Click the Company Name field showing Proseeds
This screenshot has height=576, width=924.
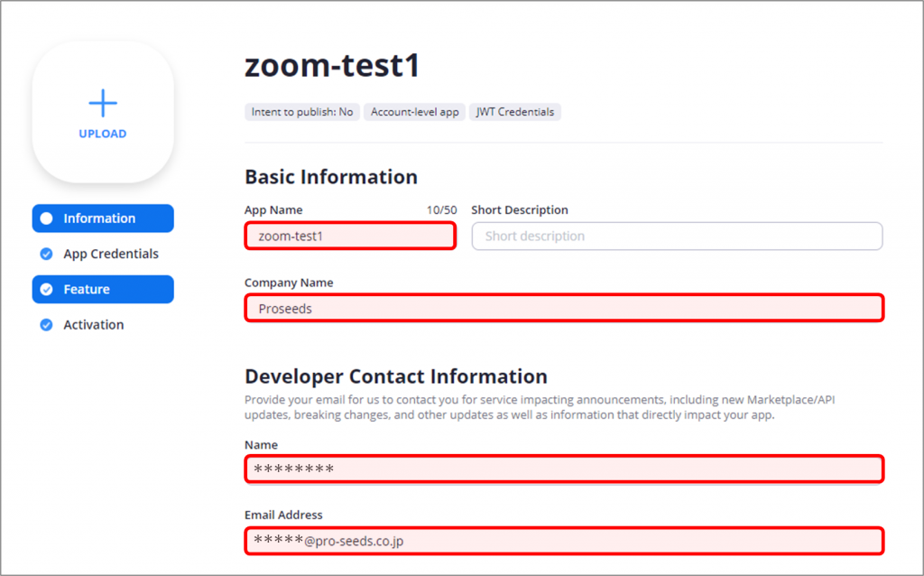click(564, 308)
